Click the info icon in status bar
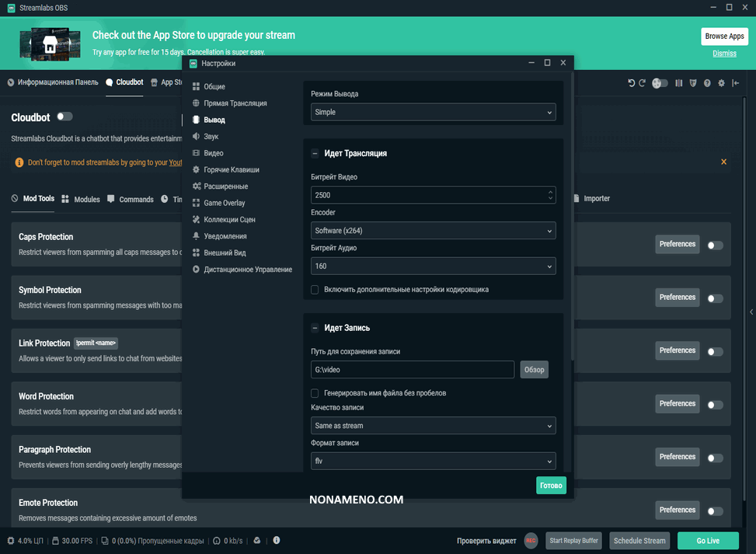This screenshot has width=756, height=554. pyautogui.click(x=277, y=541)
